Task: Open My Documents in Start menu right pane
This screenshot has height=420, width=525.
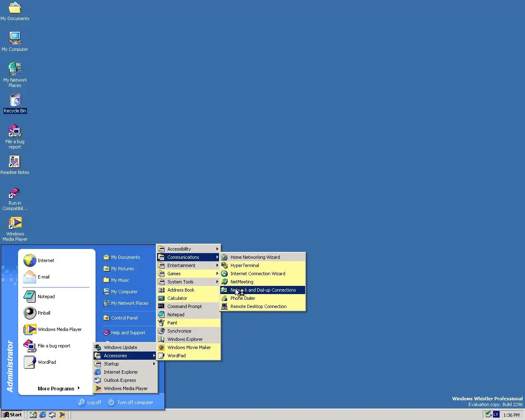Action: click(x=121, y=257)
